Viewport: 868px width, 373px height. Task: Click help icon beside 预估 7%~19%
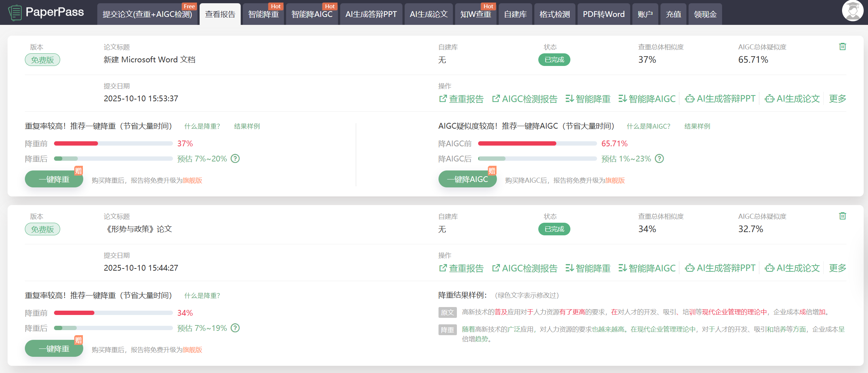235,328
